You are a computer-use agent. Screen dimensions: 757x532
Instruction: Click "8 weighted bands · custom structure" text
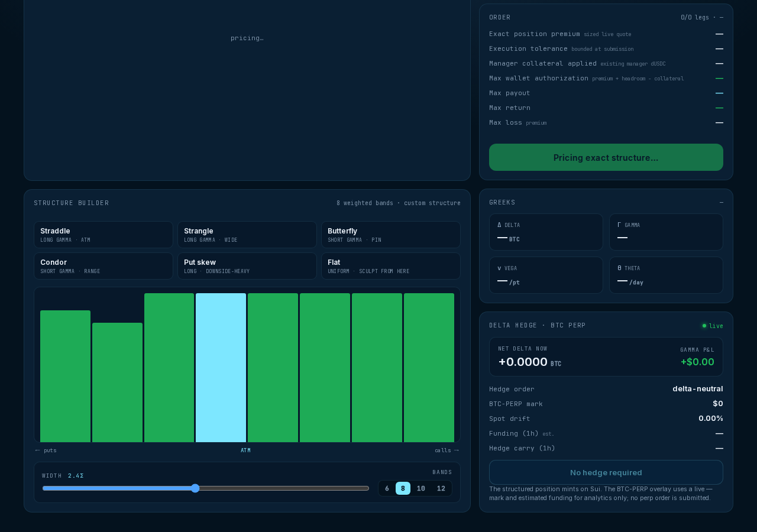399,203
